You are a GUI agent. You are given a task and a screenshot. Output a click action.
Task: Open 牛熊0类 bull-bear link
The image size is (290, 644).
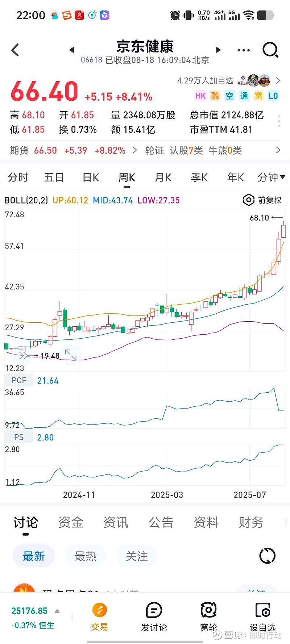coord(225,150)
